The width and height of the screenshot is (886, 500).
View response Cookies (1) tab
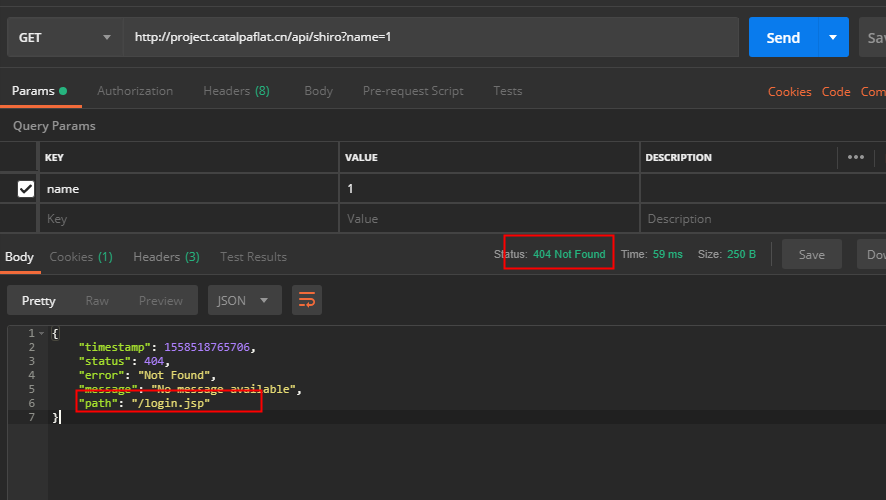[x=81, y=257]
